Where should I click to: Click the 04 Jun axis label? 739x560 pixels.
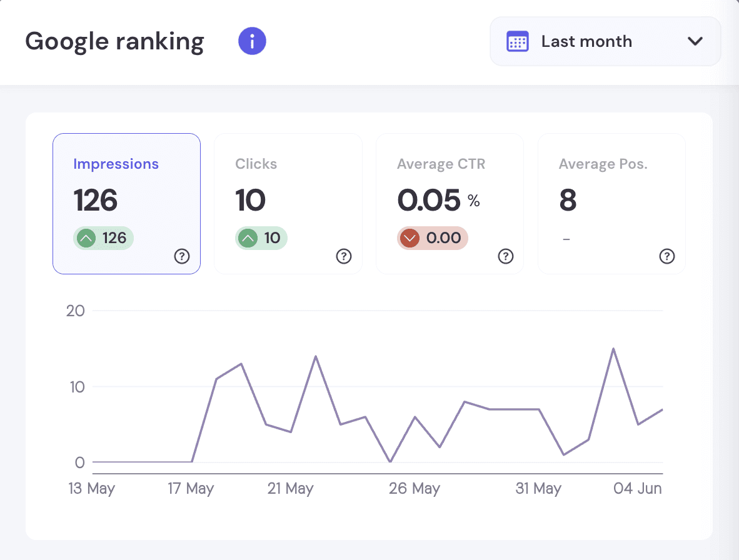click(638, 488)
